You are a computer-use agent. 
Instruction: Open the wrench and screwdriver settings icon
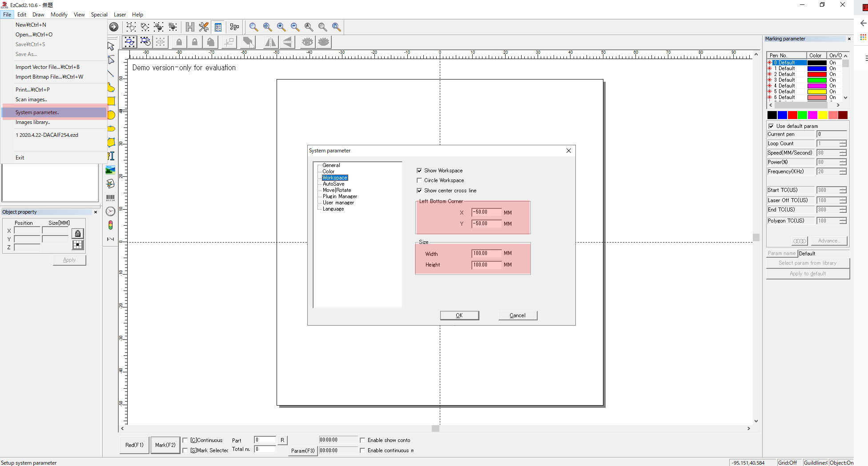pos(204,27)
